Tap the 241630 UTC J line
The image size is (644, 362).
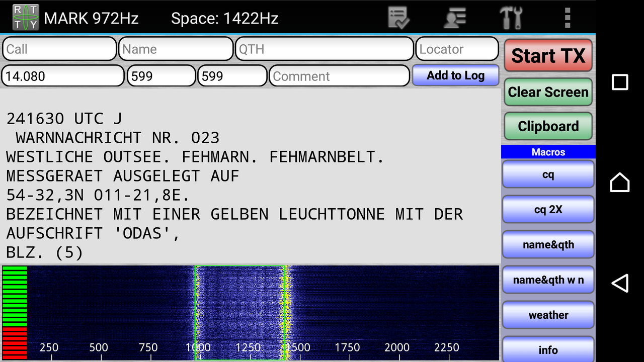pyautogui.click(x=64, y=119)
